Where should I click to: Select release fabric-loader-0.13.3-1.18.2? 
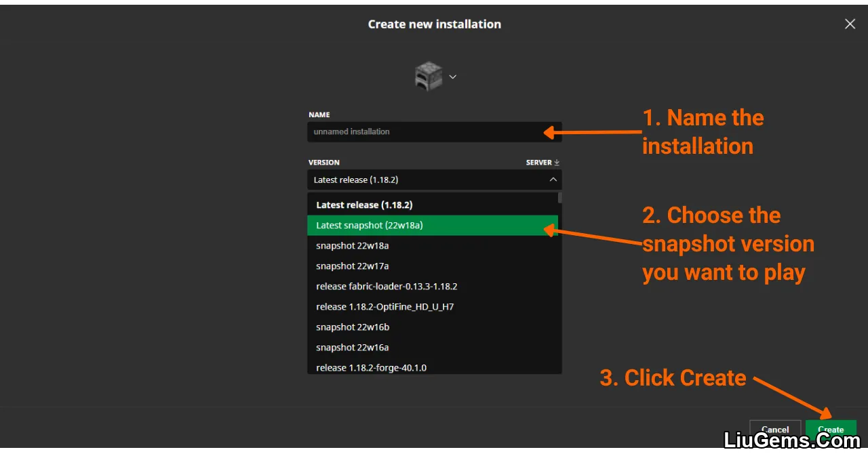[433, 286]
